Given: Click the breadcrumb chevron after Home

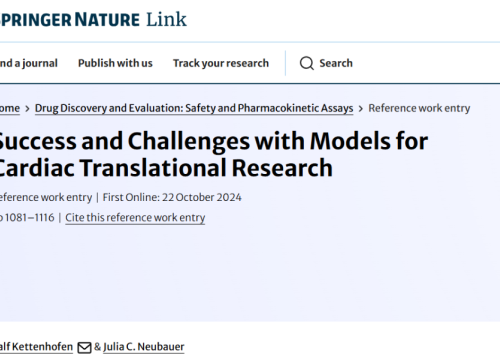Looking at the screenshot, I should (x=27, y=109).
